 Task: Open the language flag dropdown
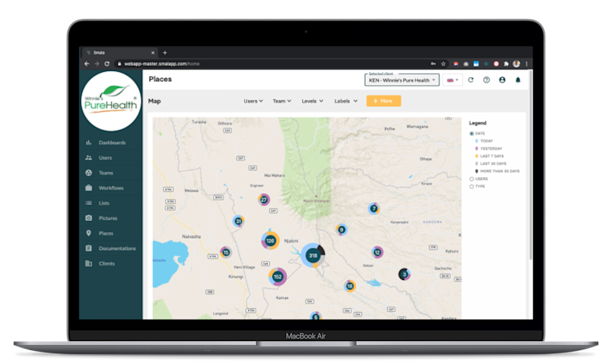[452, 80]
